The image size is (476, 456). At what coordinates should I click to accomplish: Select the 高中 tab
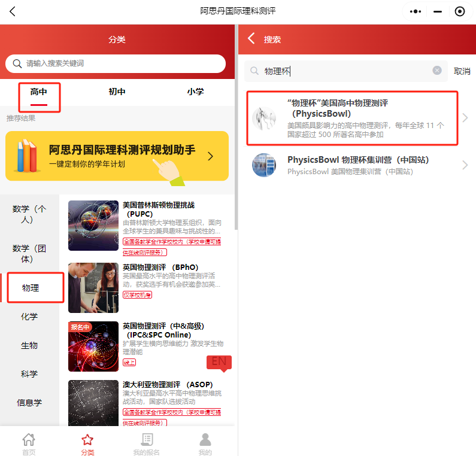pyautogui.click(x=38, y=92)
